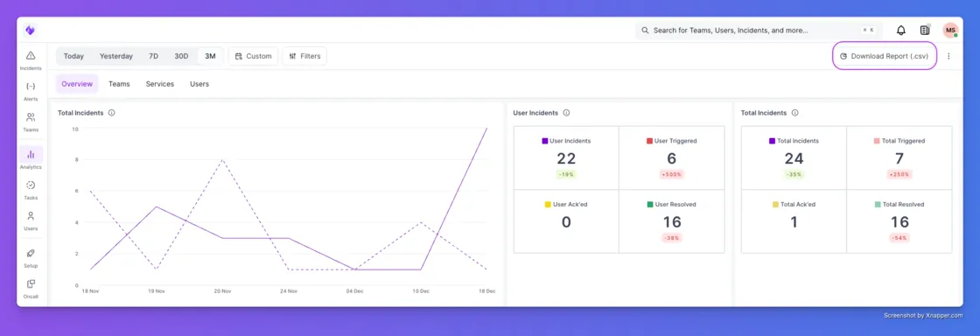Click green User Resolved legend swatch
The image size is (980, 336).
pyautogui.click(x=650, y=204)
